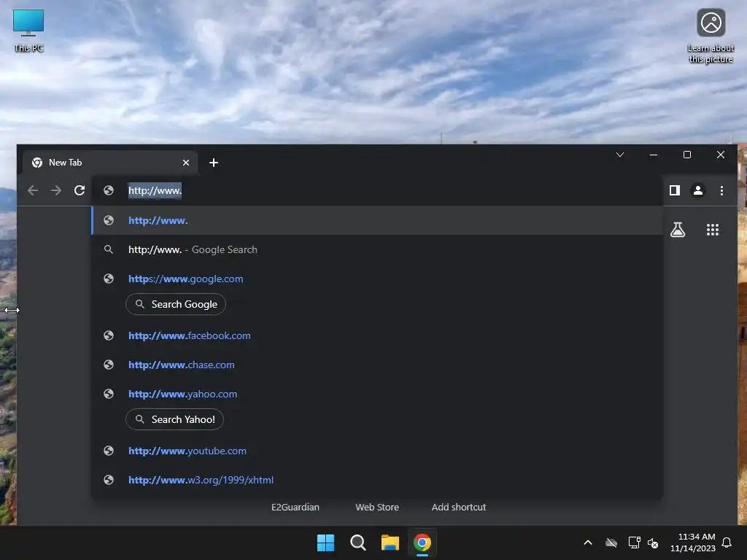Open the Windows Start menu
This screenshot has height=560, width=747.
point(326,542)
